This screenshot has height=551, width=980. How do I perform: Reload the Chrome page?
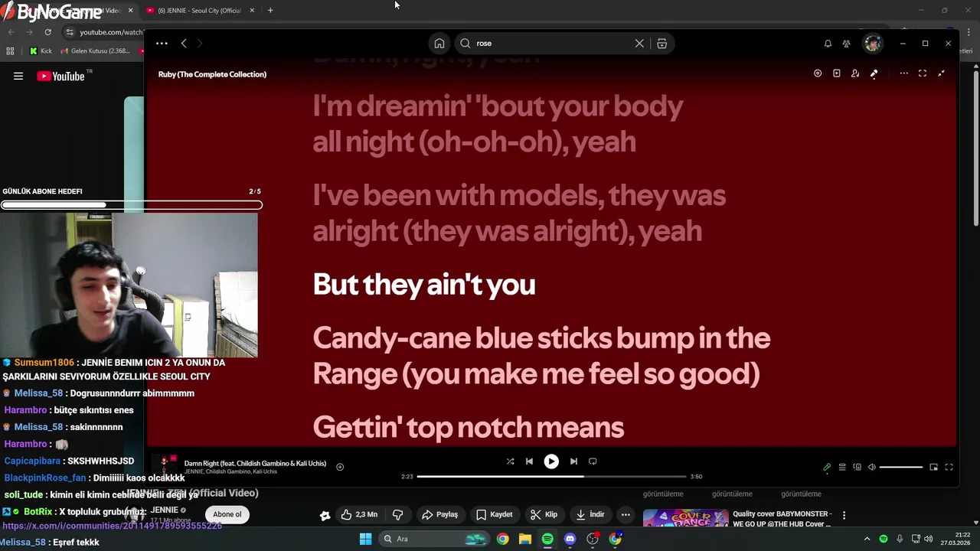point(47,32)
